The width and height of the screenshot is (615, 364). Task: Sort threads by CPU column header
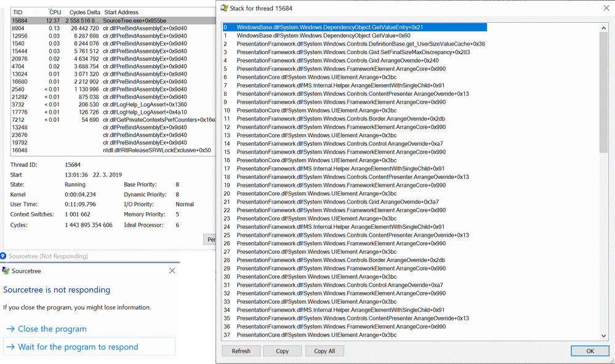[55, 12]
